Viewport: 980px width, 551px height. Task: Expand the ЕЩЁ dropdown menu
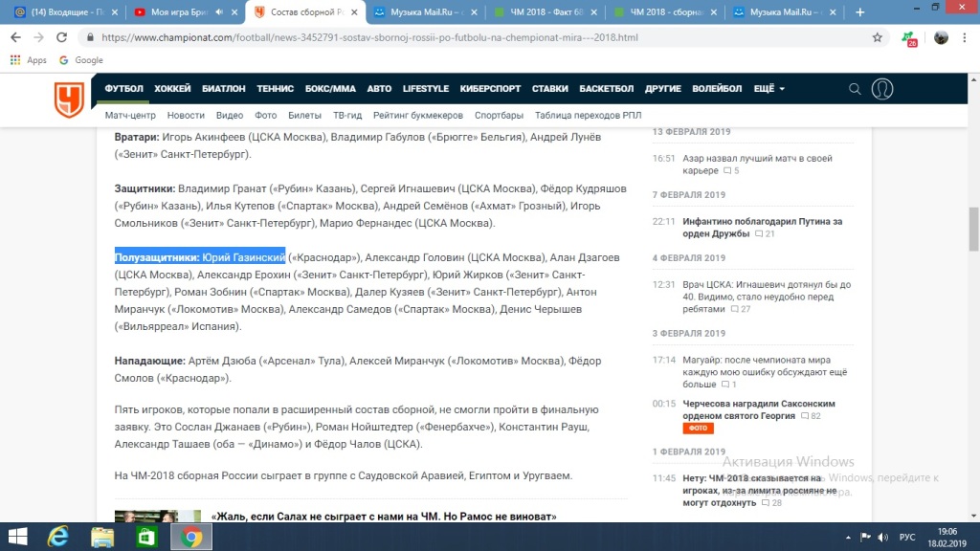(x=768, y=89)
